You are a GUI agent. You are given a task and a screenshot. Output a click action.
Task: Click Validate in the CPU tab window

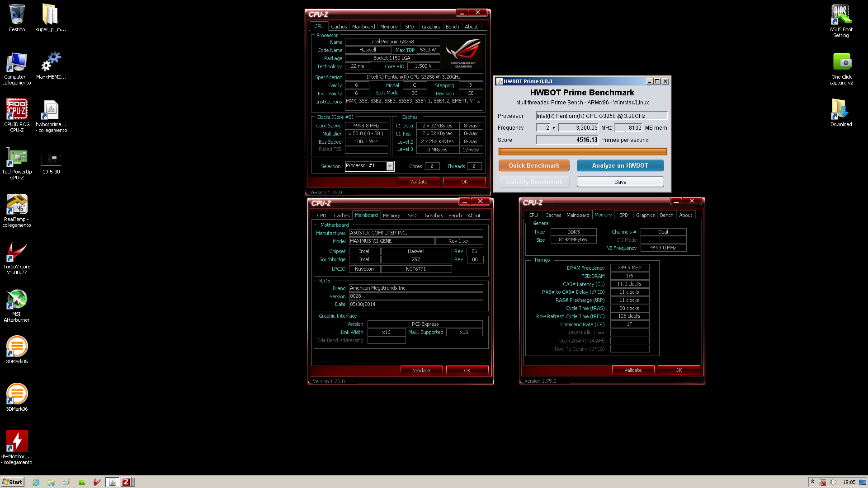point(419,182)
